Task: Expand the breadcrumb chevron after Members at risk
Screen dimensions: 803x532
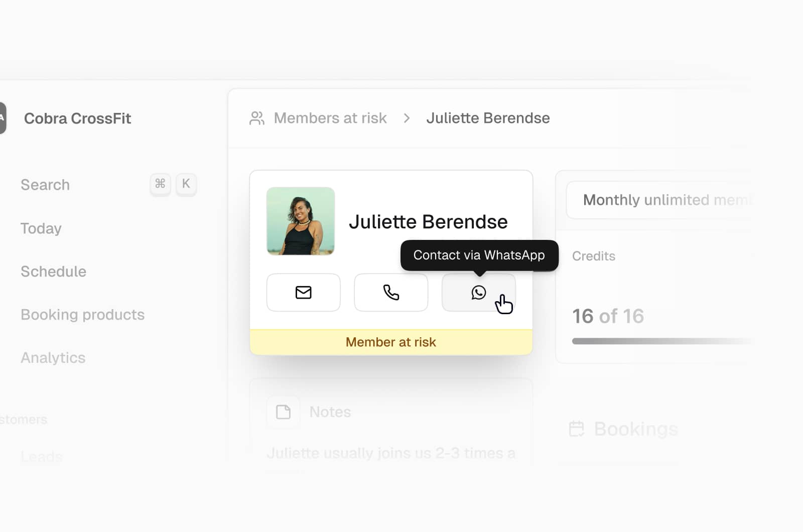Action: (406, 118)
